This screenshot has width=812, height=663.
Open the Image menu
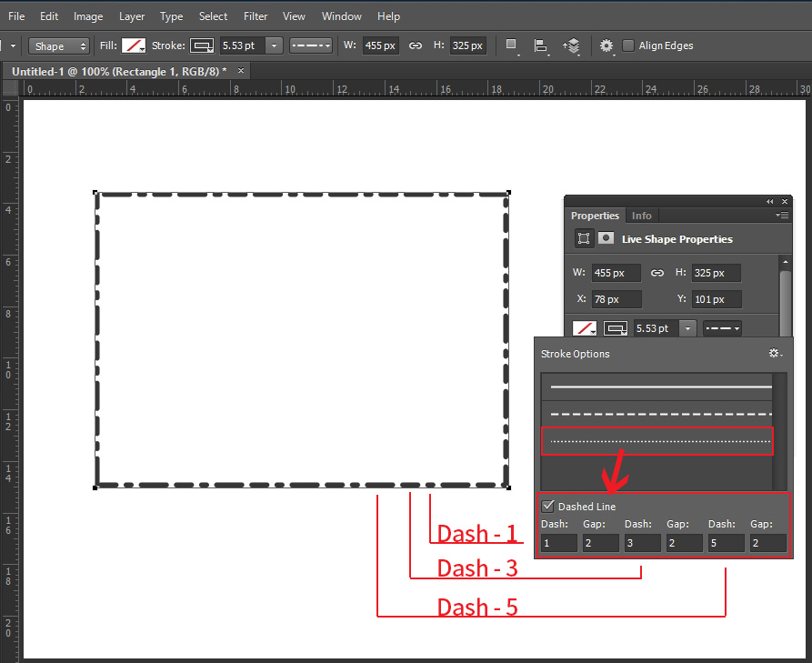[88, 16]
